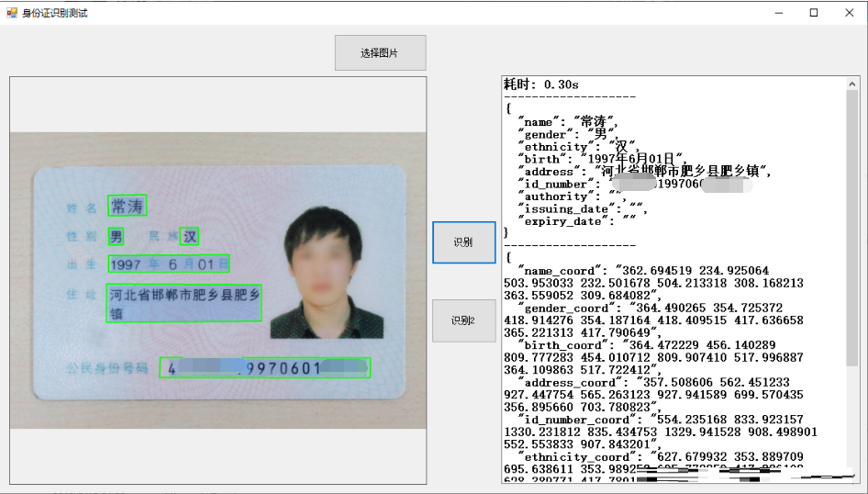This screenshot has height=494, width=868.
Task: Click the green box around the 姓名 value
Action: pyautogui.click(x=127, y=206)
